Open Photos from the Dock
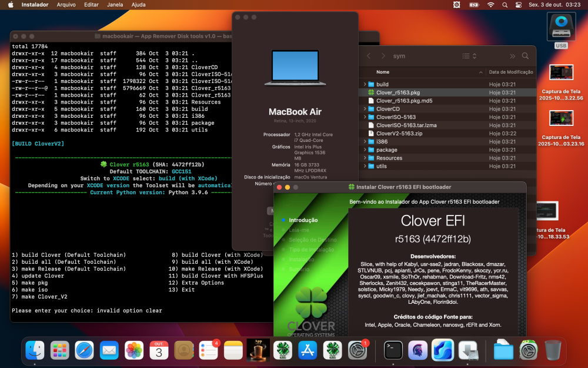This screenshot has height=368, width=588. [x=134, y=350]
